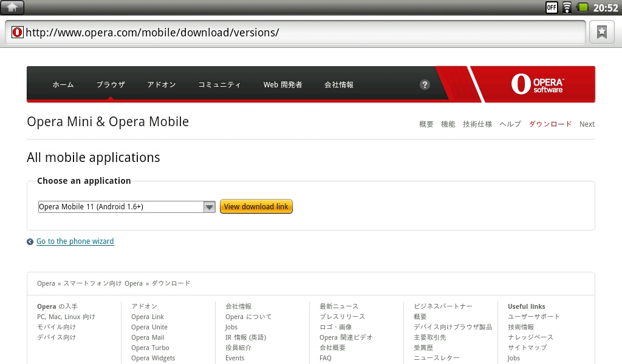The image size is (622, 364).
Task: Click the question mark help icon
Action: coord(425,84)
